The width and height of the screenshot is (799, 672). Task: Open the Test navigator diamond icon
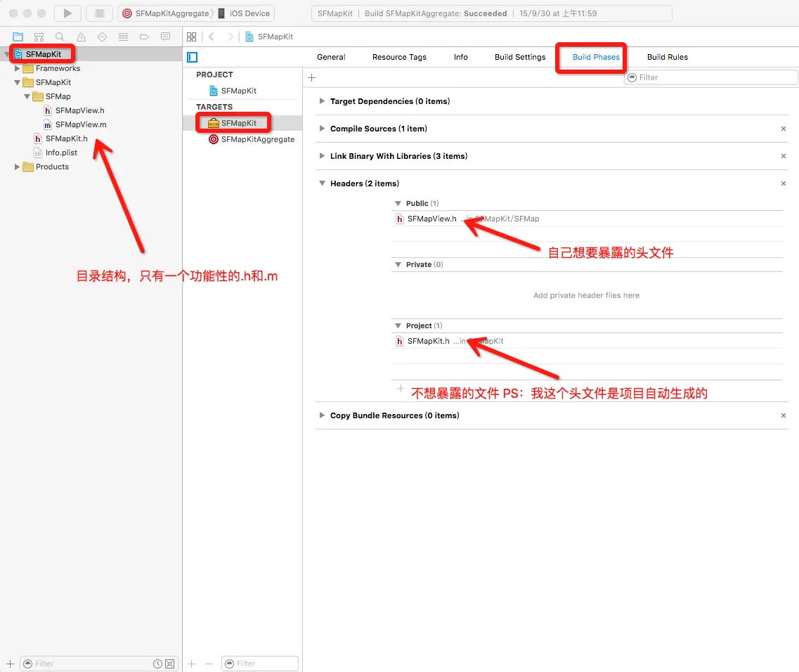(102, 37)
